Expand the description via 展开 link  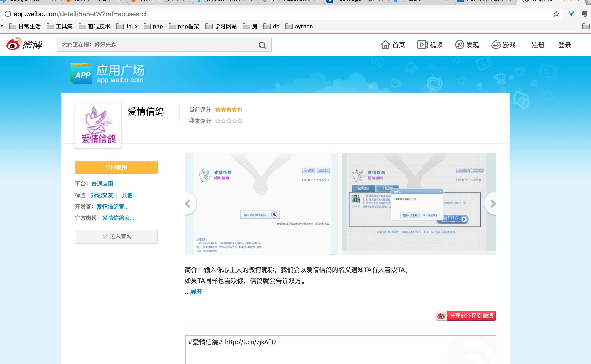point(196,292)
